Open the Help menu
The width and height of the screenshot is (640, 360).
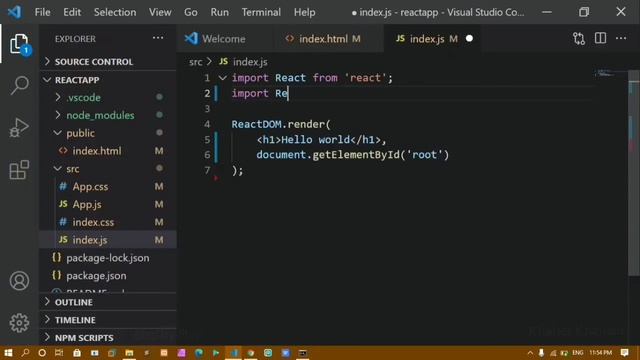tap(304, 12)
